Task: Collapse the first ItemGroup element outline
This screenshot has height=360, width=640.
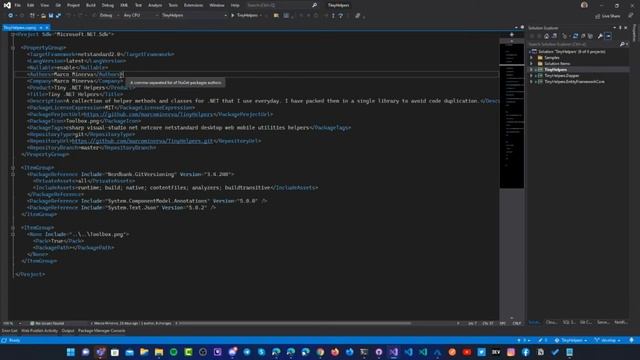Action: 13,168
